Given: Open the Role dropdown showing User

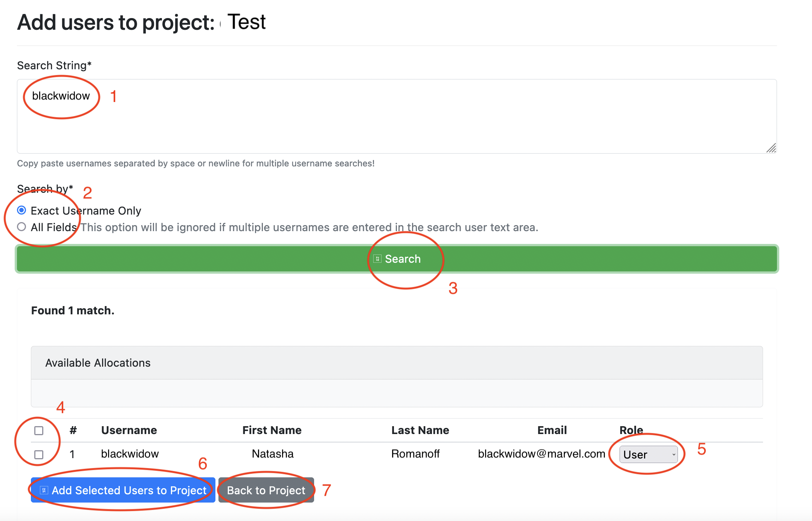Looking at the screenshot, I should [x=649, y=454].
